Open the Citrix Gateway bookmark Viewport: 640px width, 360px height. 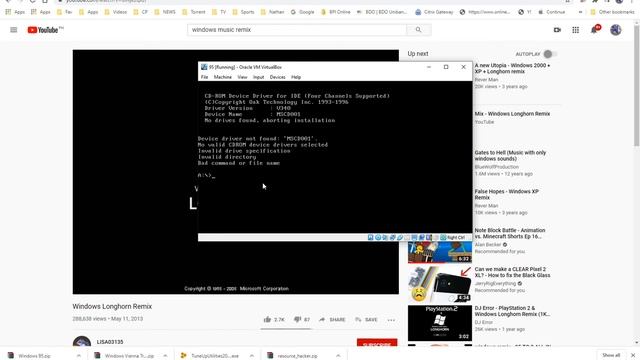coord(434,12)
